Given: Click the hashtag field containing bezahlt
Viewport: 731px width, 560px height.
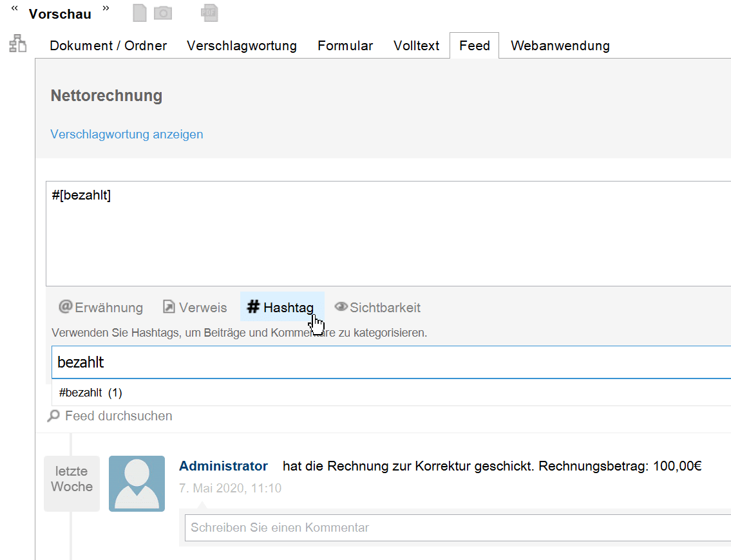Looking at the screenshot, I should (386, 362).
